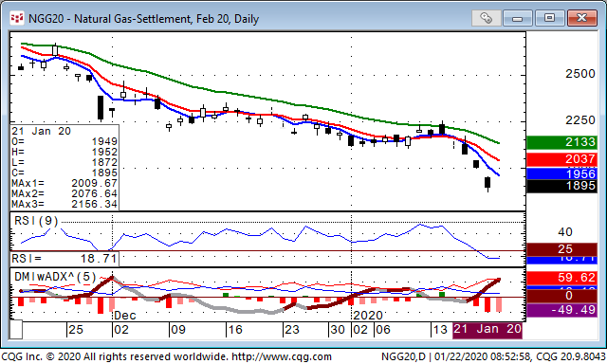Click the '21 Jan 20' highlighted date marker
This screenshot has width=607, height=364.
pyautogui.click(x=487, y=330)
